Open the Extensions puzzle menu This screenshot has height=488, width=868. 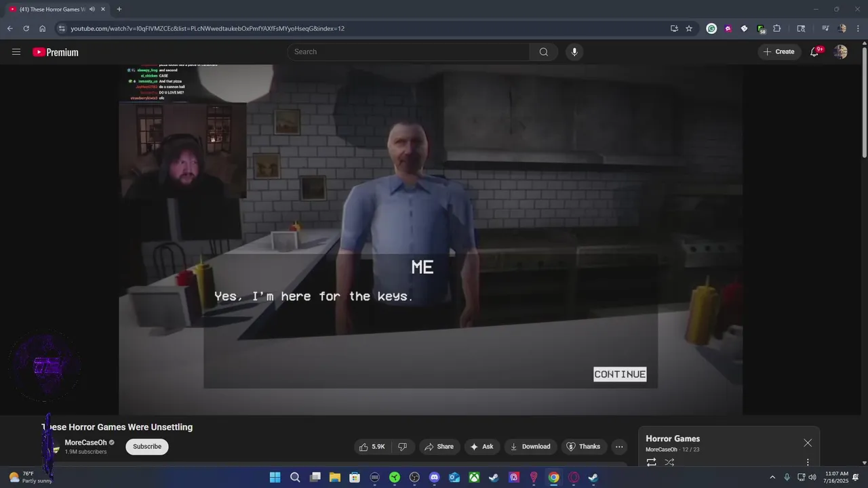click(x=777, y=28)
